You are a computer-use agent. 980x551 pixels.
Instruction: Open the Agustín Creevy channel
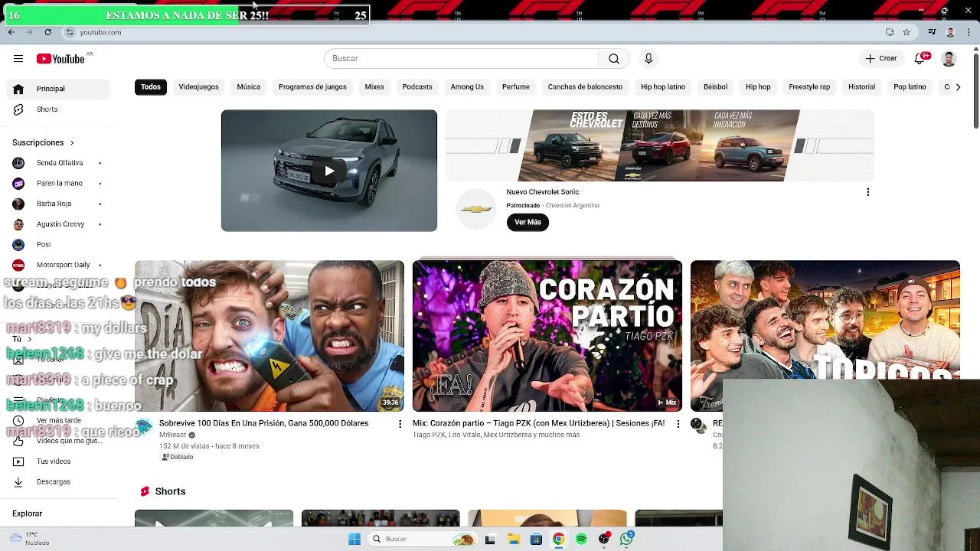(61, 224)
